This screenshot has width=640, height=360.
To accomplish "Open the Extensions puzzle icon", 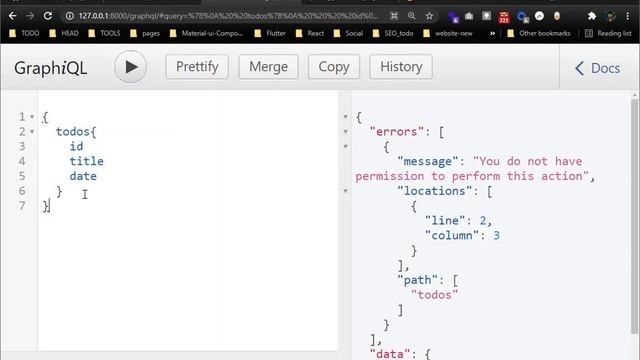I will click(x=591, y=16).
